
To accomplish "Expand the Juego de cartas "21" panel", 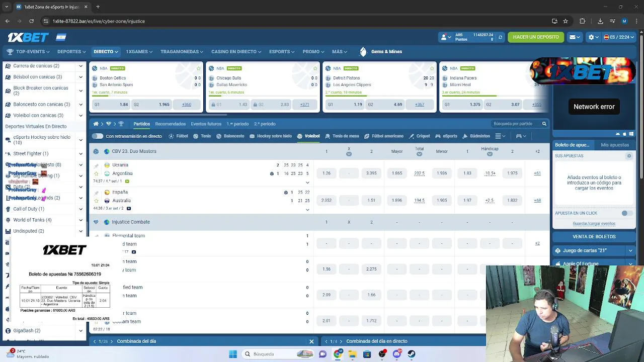I will (630, 250).
